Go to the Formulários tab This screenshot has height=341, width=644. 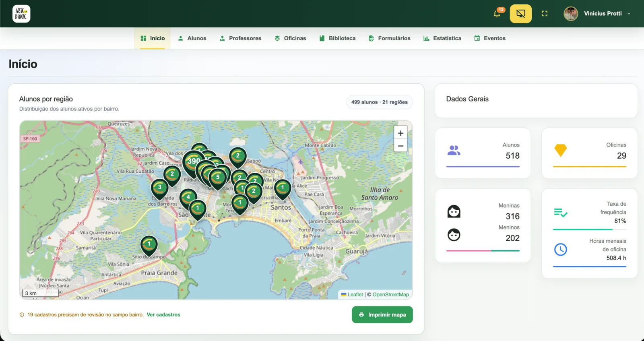click(390, 38)
